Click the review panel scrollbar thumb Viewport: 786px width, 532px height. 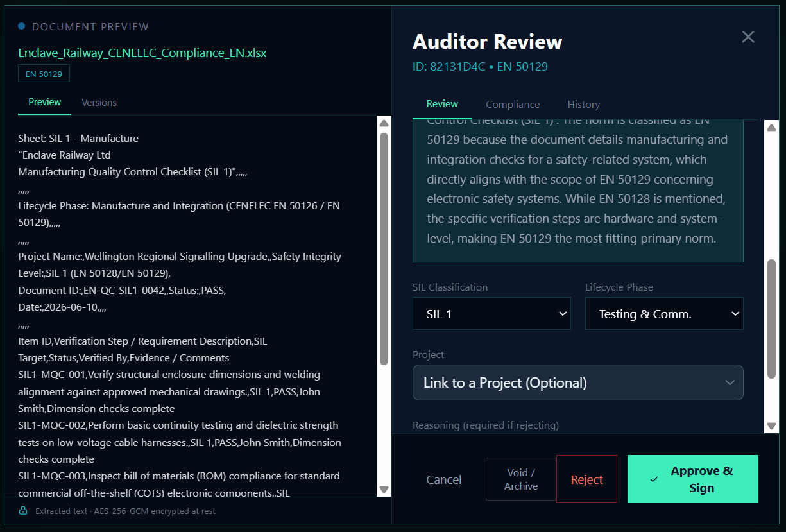tap(772, 318)
